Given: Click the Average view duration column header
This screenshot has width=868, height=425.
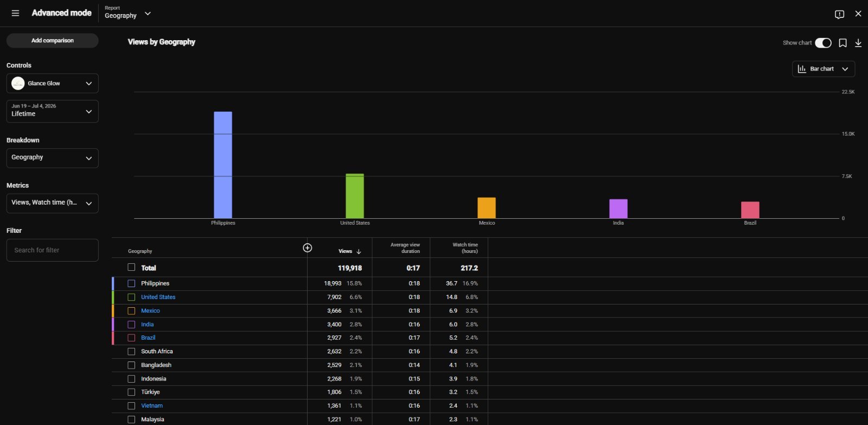Looking at the screenshot, I should 405,248.
